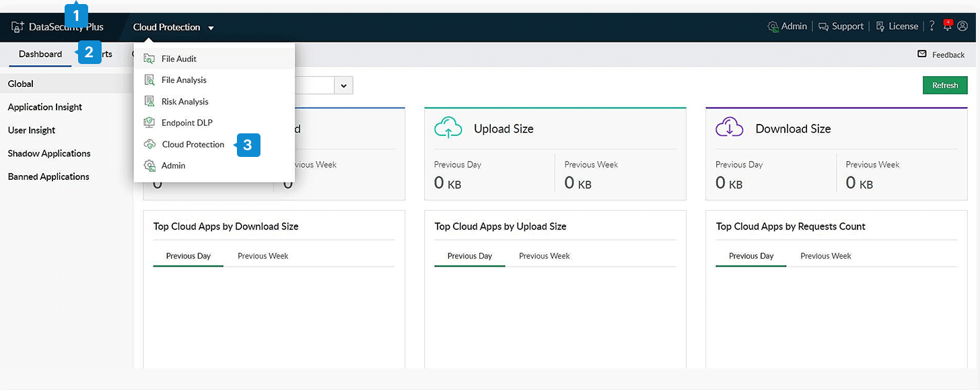980x390 pixels.
Task: Click the Admin gear icon in top bar
Action: point(773,26)
